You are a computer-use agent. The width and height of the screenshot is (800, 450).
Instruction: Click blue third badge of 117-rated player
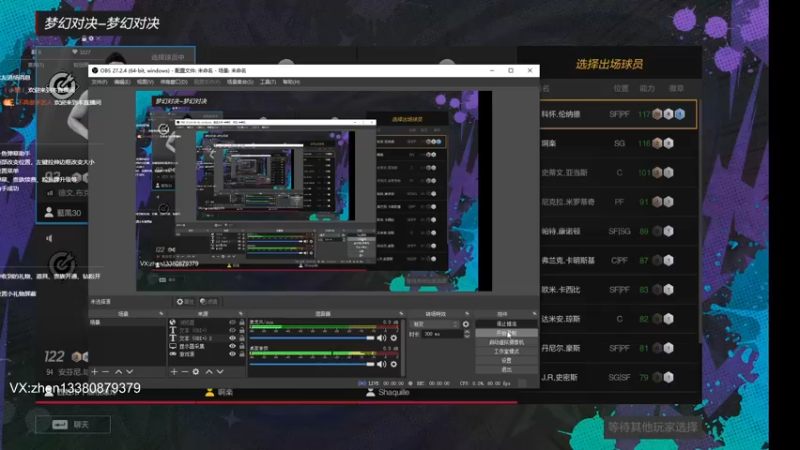pyautogui.click(x=680, y=114)
